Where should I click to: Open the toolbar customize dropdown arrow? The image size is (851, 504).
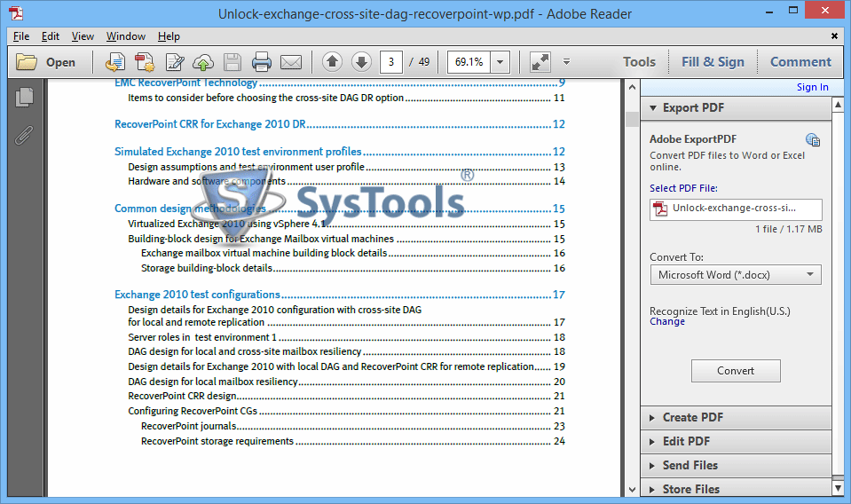pyautogui.click(x=567, y=62)
